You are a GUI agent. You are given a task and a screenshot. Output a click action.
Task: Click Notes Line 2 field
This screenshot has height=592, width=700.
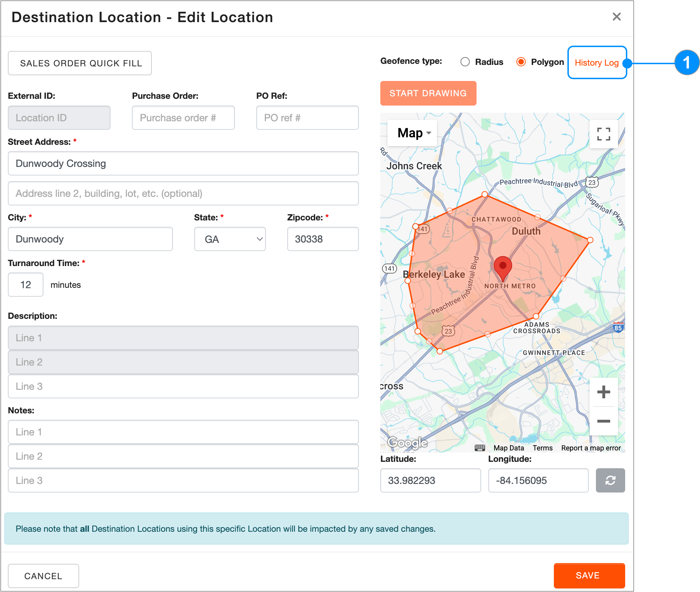[183, 456]
